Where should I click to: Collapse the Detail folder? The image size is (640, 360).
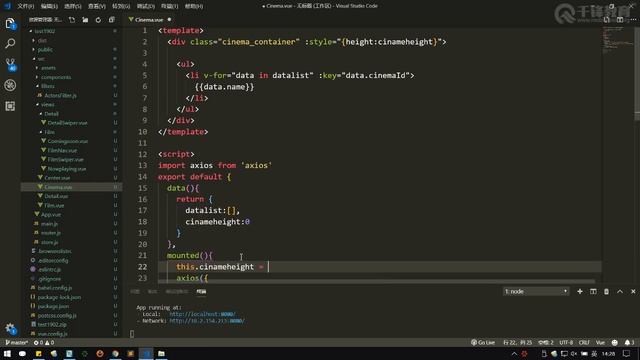pos(51,113)
